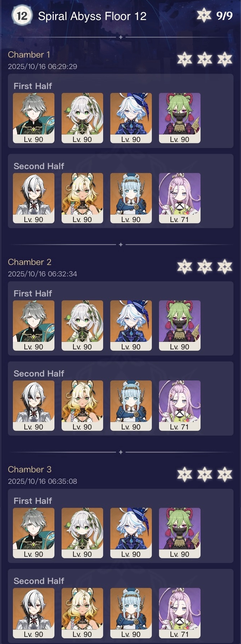This screenshot has width=241, height=644.
Task: Select gray-haired character in Chamber 1 First Half
Action: 34,118
